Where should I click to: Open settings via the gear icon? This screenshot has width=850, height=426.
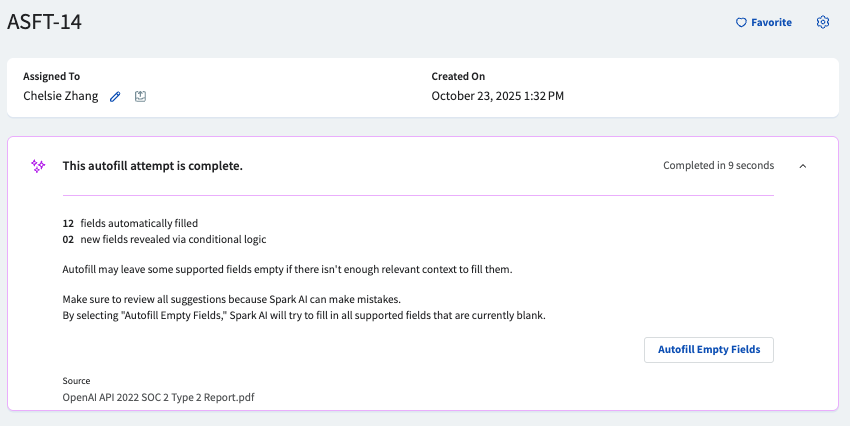coord(823,22)
